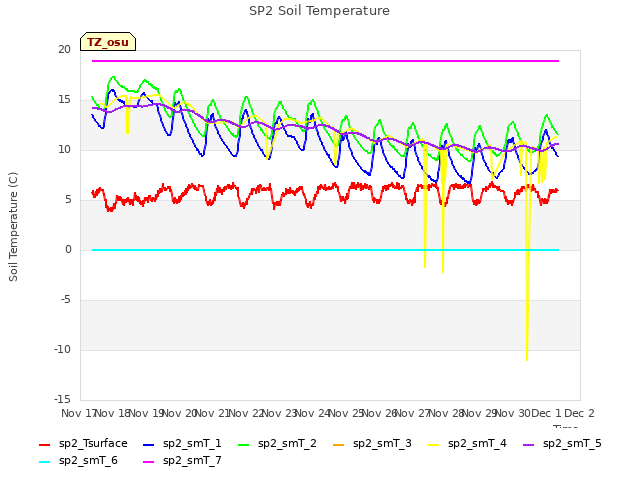This screenshot has width=640, height=480.
Task: Select the sp2_smT_4 legend label
Action: [477, 444]
